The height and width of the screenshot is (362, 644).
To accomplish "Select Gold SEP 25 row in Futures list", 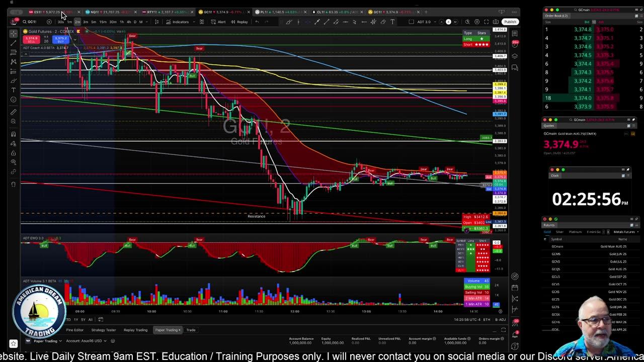I will point(591,277).
